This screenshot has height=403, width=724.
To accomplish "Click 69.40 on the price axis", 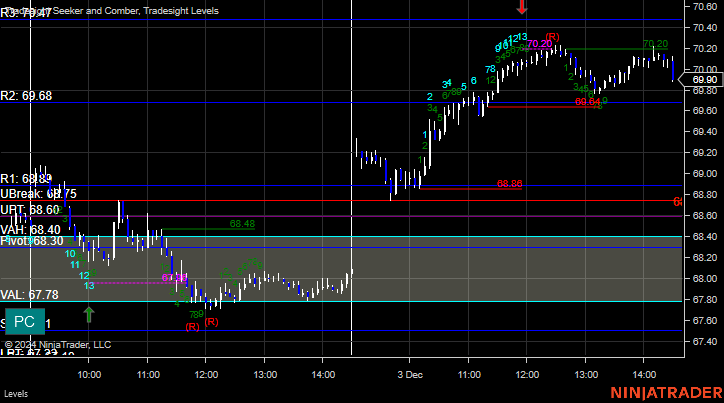I will [705, 132].
